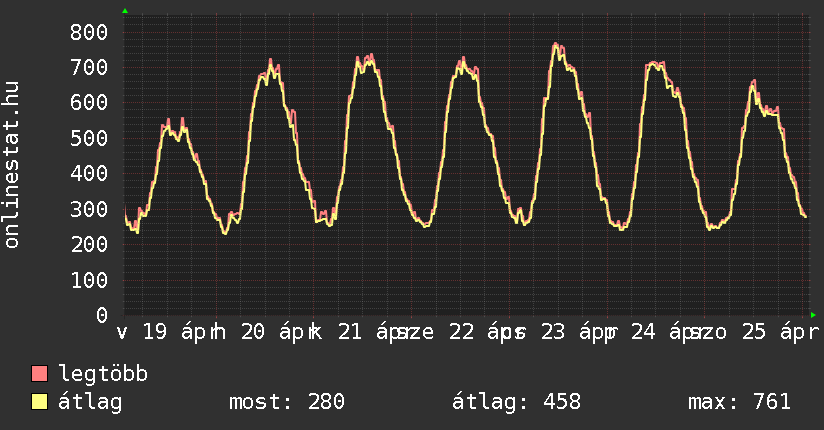824x430 pixels.
Task: Select the 19 ápr date label
Action: click(x=175, y=332)
